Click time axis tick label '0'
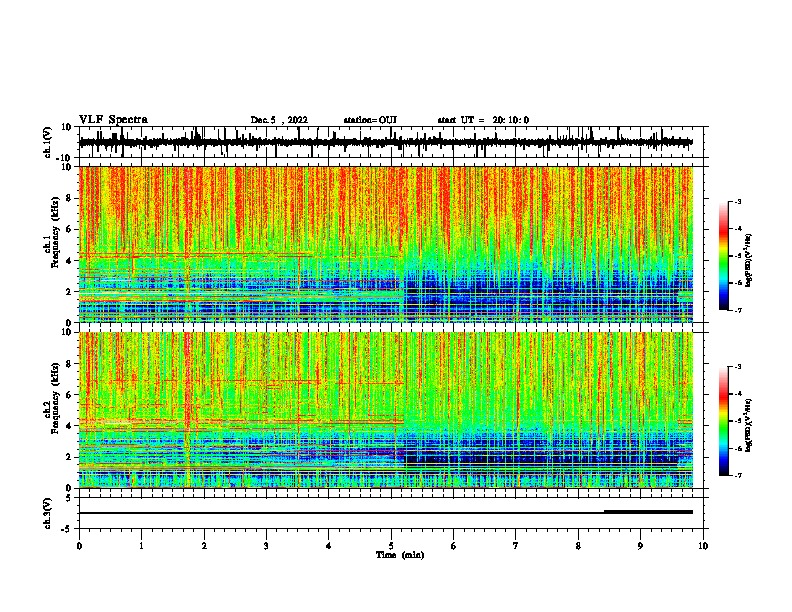This screenshot has width=792, height=612. [x=79, y=546]
